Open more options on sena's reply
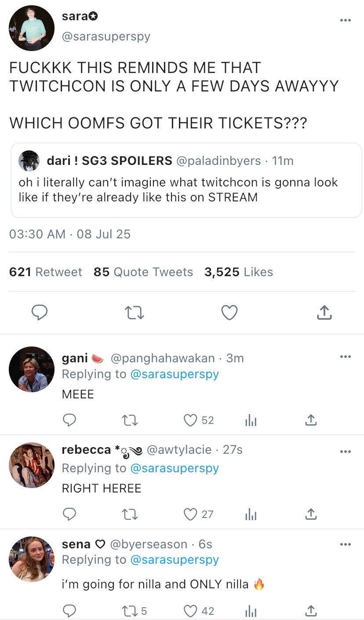 346,544
